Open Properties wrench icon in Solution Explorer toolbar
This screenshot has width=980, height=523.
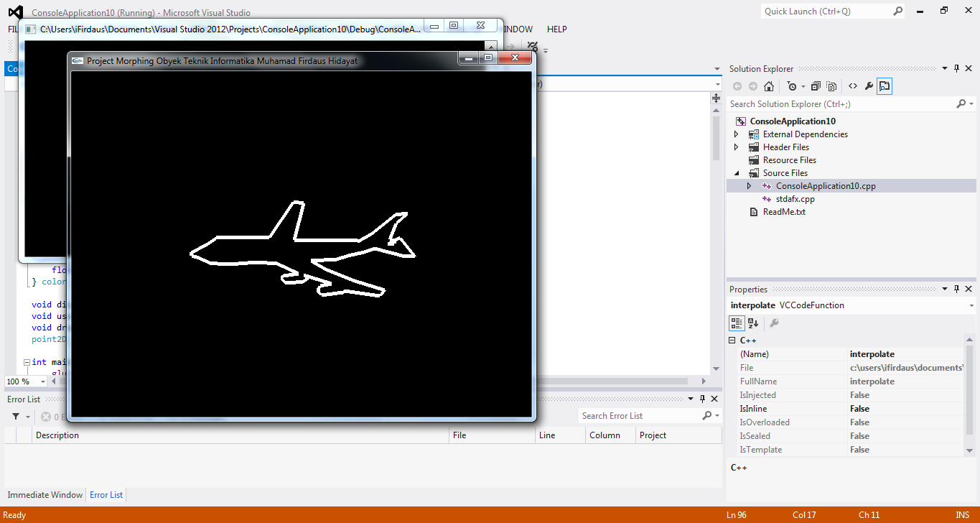pos(869,86)
